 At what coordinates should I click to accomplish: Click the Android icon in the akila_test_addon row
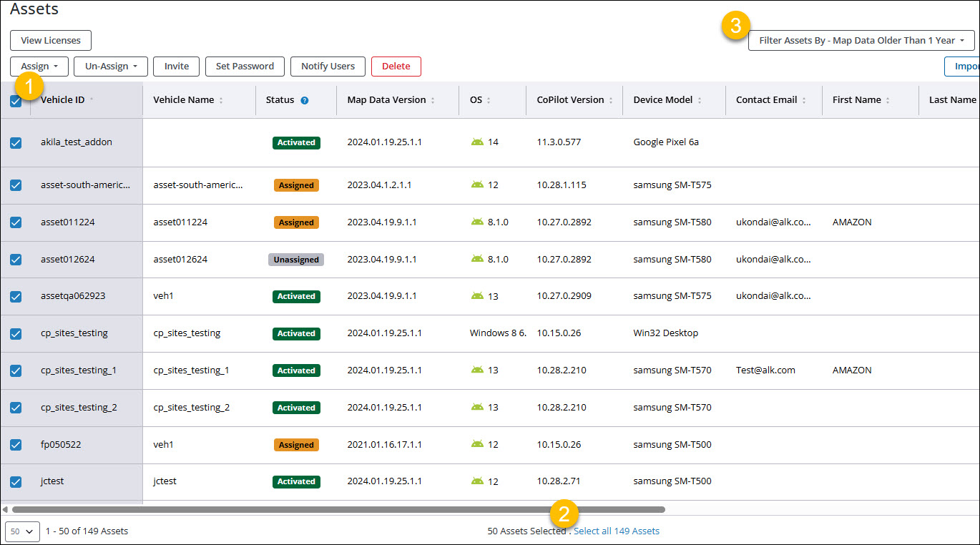(x=476, y=142)
